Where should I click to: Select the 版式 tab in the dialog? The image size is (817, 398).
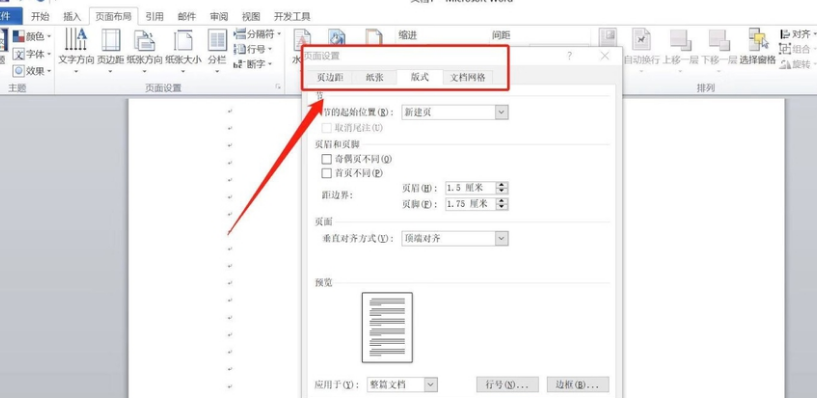(x=419, y=77)
